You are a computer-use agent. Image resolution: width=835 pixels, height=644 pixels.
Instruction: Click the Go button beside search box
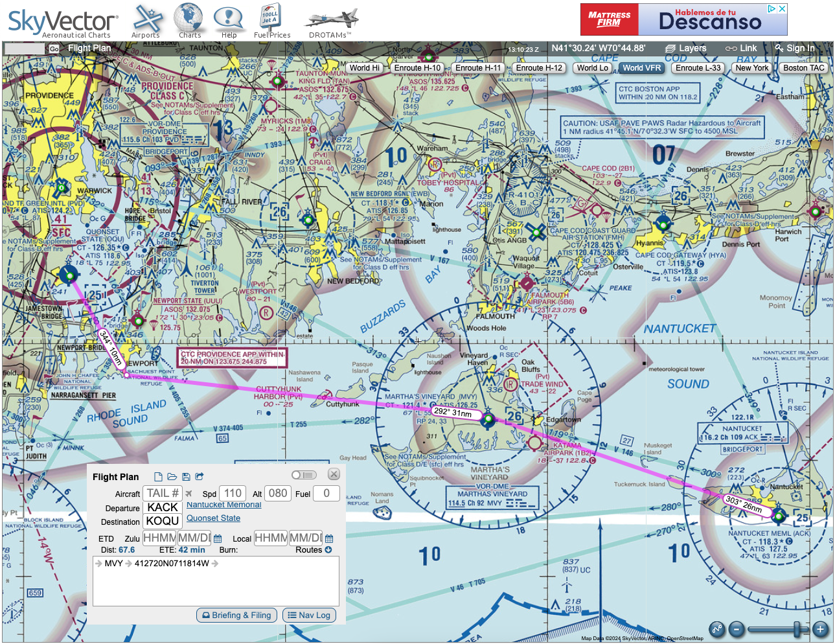click(54, 49)
